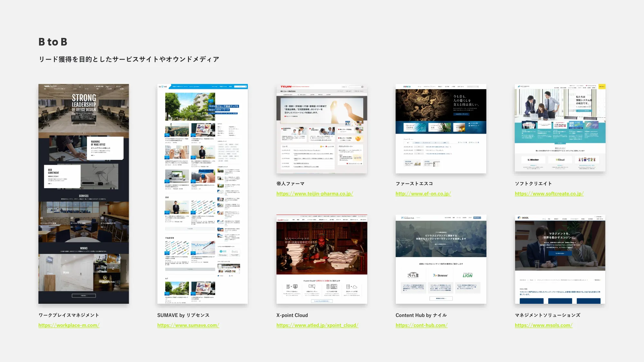The width and height of the screenshot is (644, 362).
Task: Click the LION logo in Content Hub thumbnail
Action: tap(468, 275)
